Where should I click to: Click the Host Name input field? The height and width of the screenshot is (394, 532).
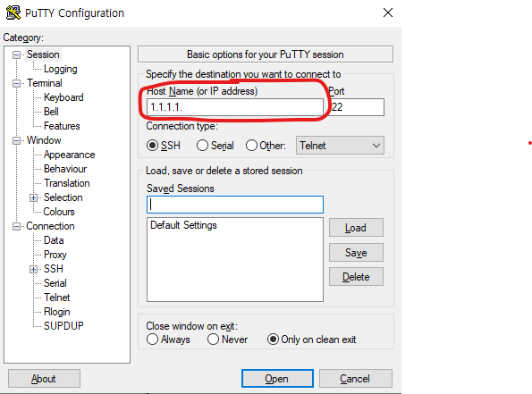click(x=235, y=107)
